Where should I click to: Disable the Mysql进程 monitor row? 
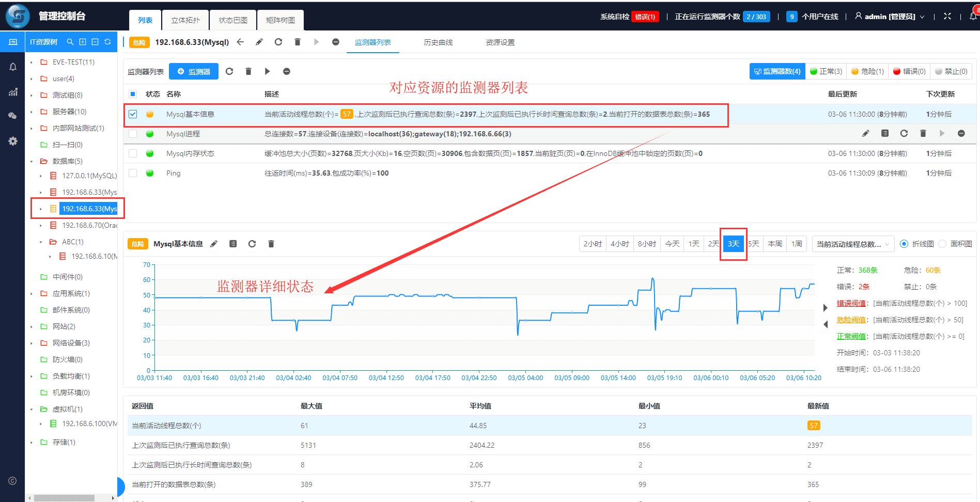961,133
